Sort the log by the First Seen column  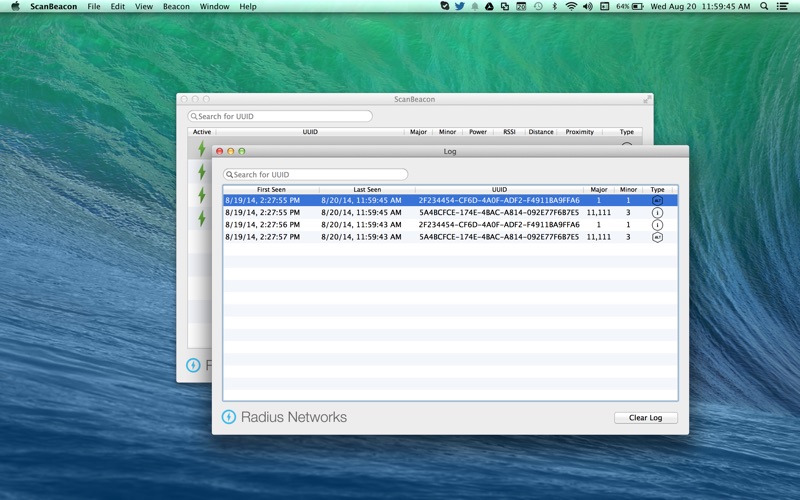coord(271,189)
